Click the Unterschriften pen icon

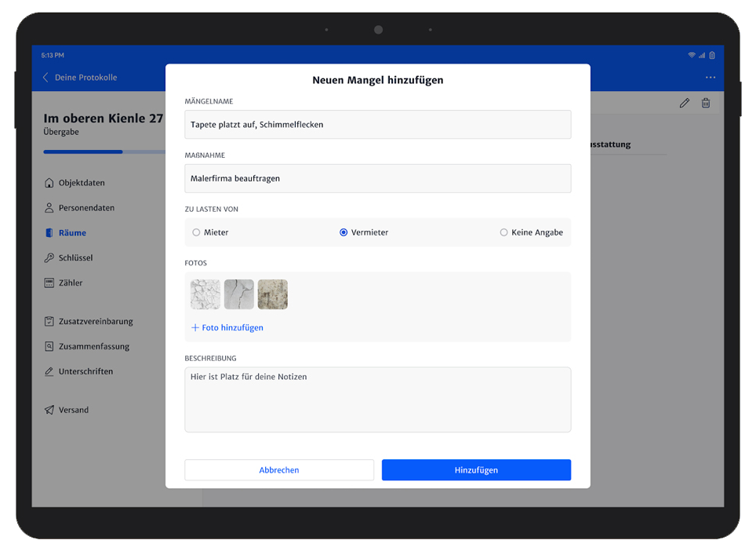49,371
